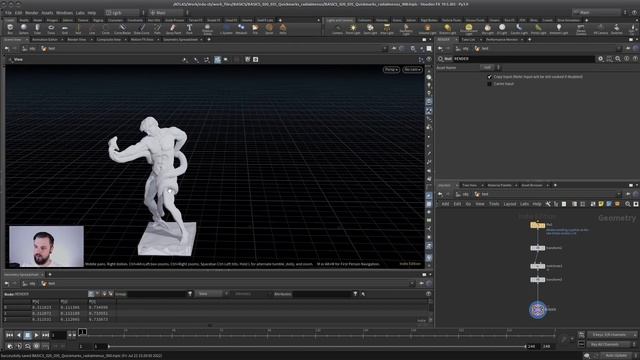Viewport: 640px width, 360px height.
Task: Add a VR Camera from shelf
Action: point(600,29)
